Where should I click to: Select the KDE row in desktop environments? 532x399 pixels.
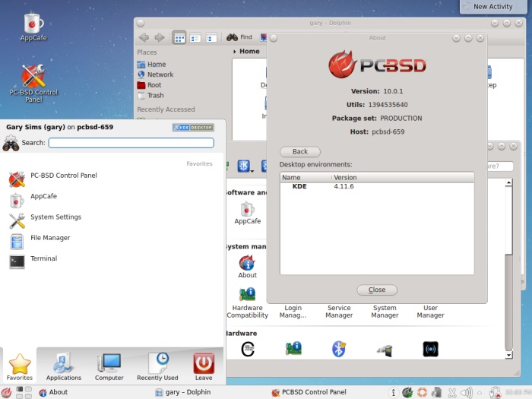tap(377, 186)
